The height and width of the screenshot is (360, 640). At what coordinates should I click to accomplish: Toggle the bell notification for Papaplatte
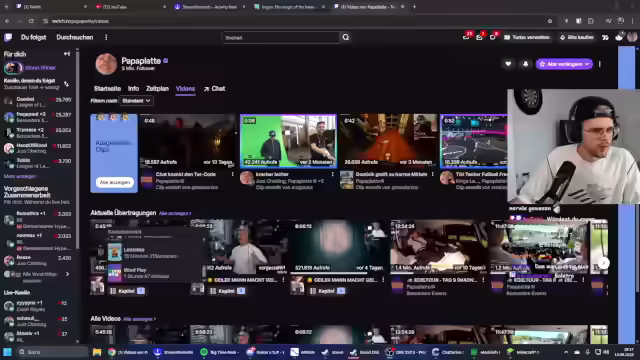525,64
